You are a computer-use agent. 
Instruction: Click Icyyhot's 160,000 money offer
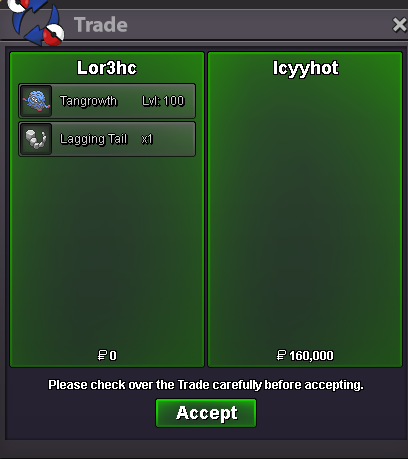pos(311,356)
